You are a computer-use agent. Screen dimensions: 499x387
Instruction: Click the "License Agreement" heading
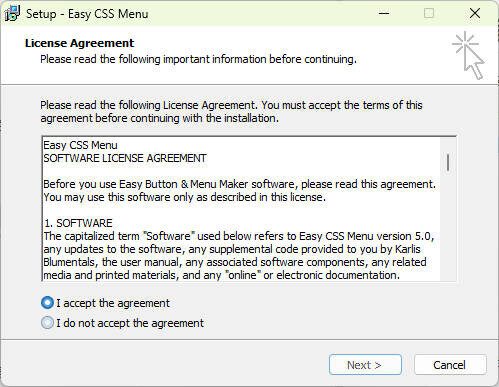(79, 43)
